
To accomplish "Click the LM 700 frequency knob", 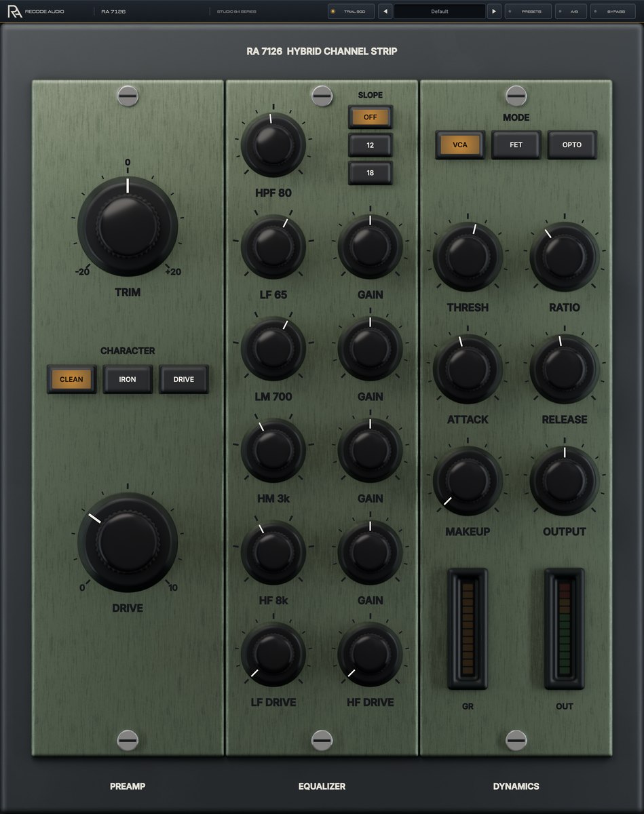I will 273,348.
